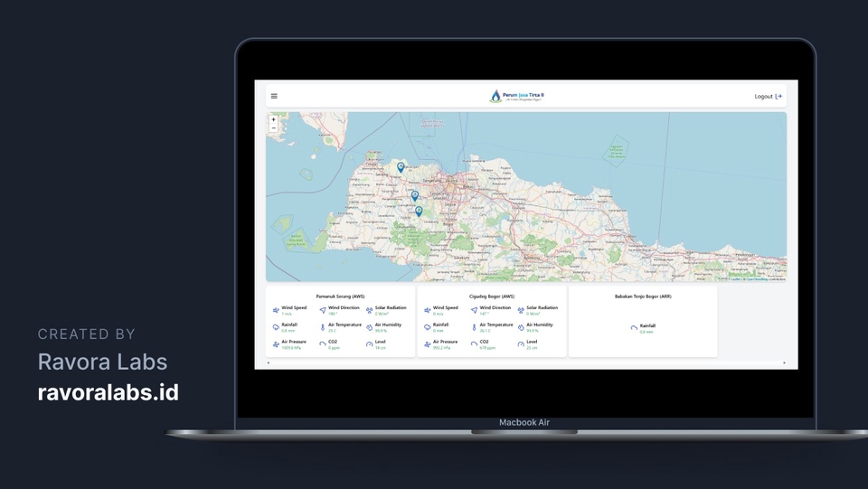Click Air Pressure icon in Cigudeg Bogor card
868x489 pixels.
click(x=428, y=344)
